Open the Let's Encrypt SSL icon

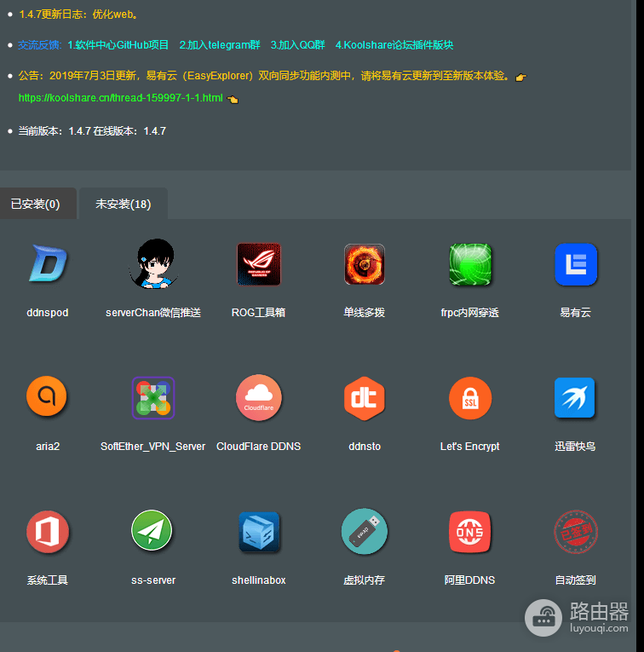[470, 398]
